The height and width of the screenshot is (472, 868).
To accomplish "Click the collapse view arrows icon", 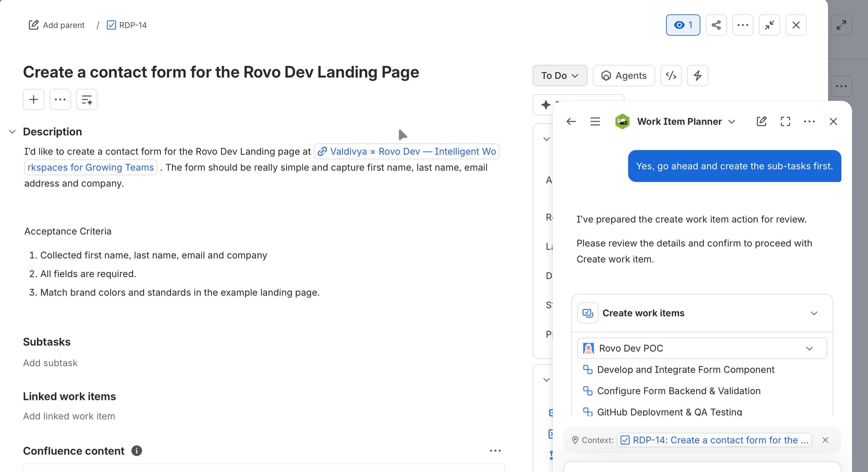I will pos(769,25).
